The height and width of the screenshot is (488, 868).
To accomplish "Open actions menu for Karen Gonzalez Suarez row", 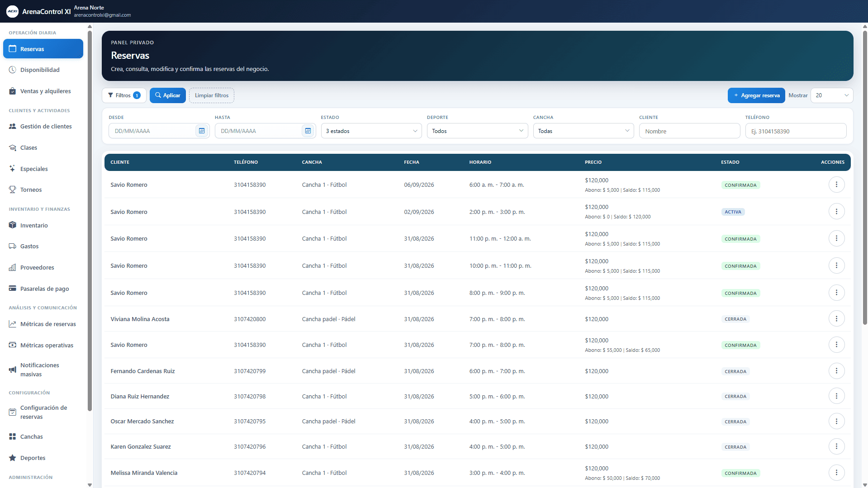I will click(x=836, y=447).
